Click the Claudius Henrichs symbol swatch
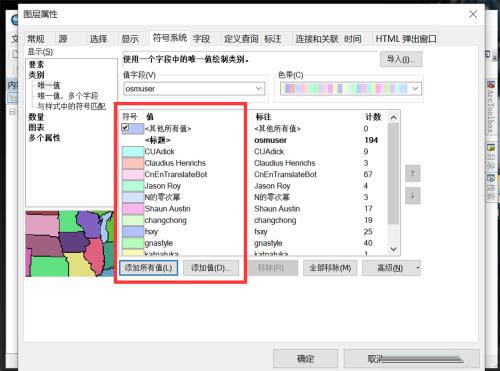The height and width of the screenshot is (371, 500). coord(133,163)
